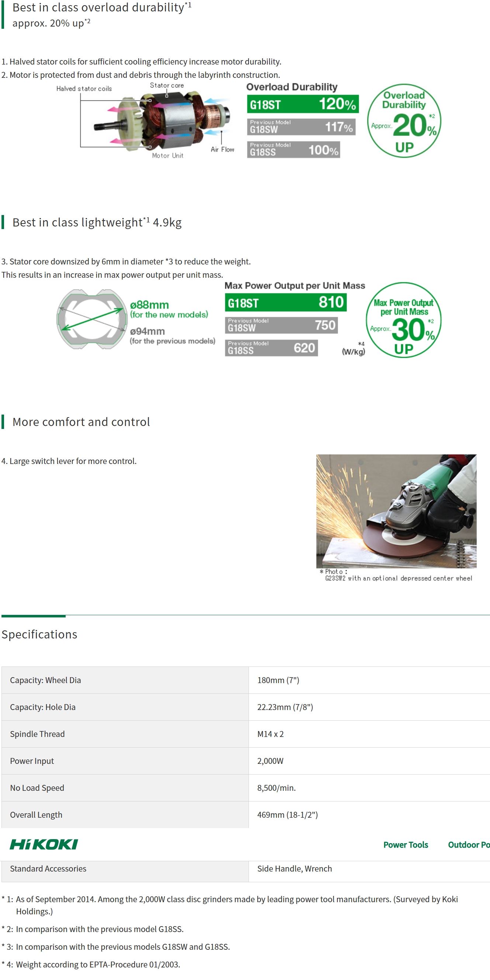Click the G18SW 750 power output bar
The image size is (490, 980).
(281, 325)
